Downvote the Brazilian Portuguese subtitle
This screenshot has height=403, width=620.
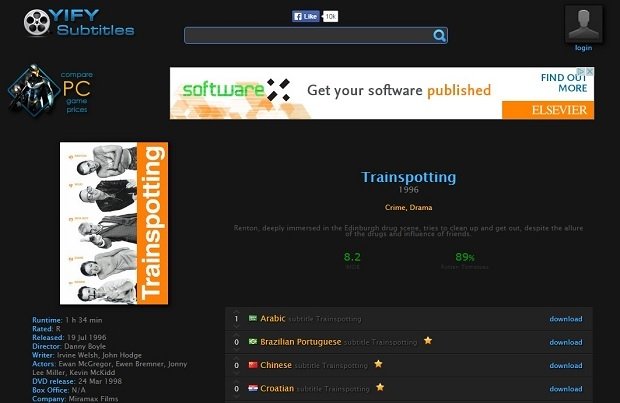coord(236,350)
